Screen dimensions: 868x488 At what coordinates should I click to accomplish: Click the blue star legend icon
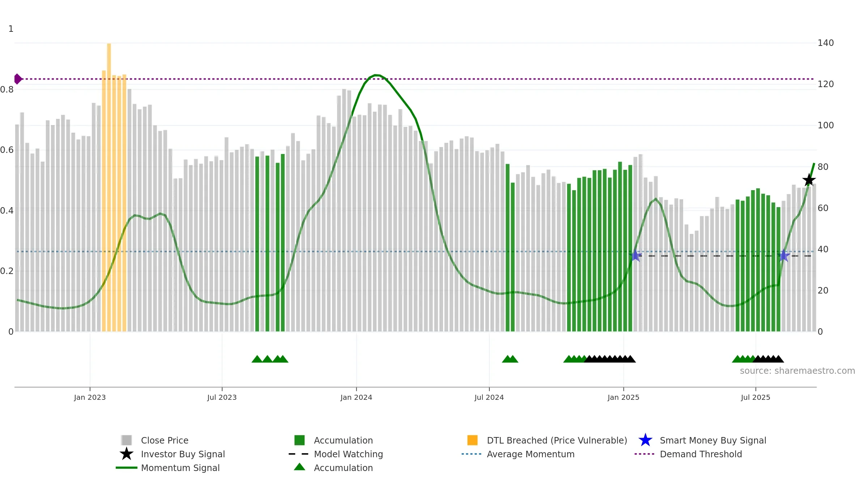(x=645, y=440)
